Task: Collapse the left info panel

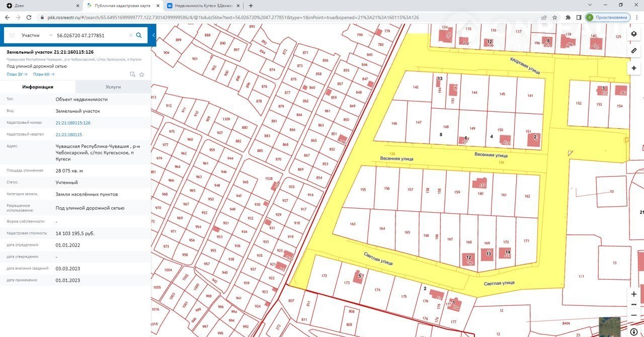Action: [x=153, y=35]
